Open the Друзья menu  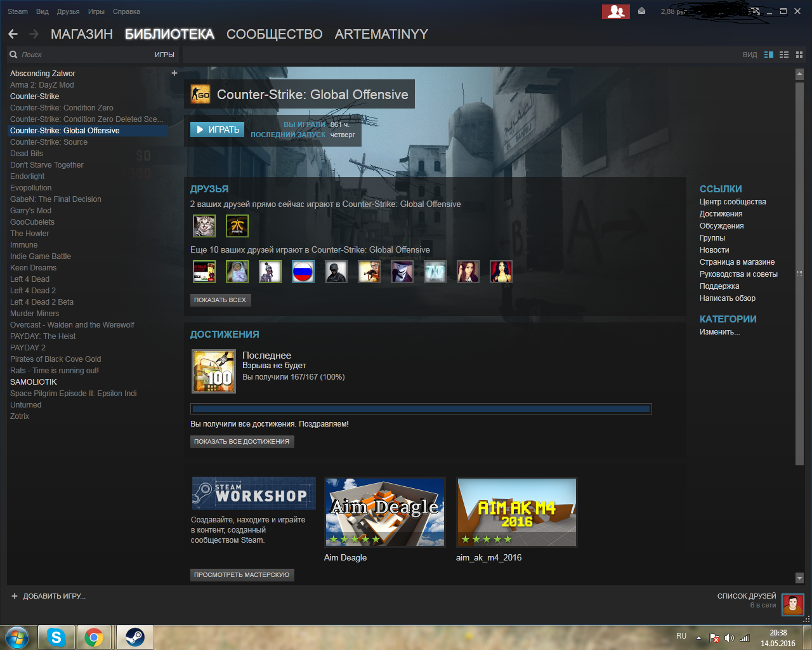click(x=68, y=11)
